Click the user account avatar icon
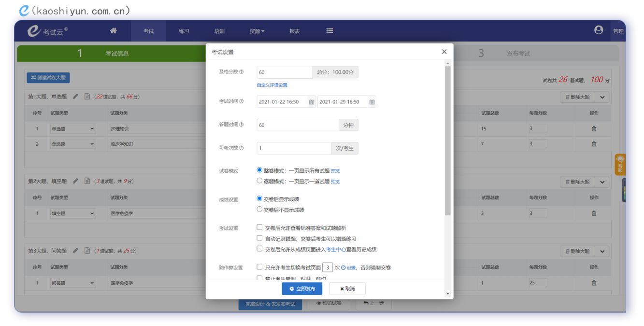The image size is (644, 326). 599,30
